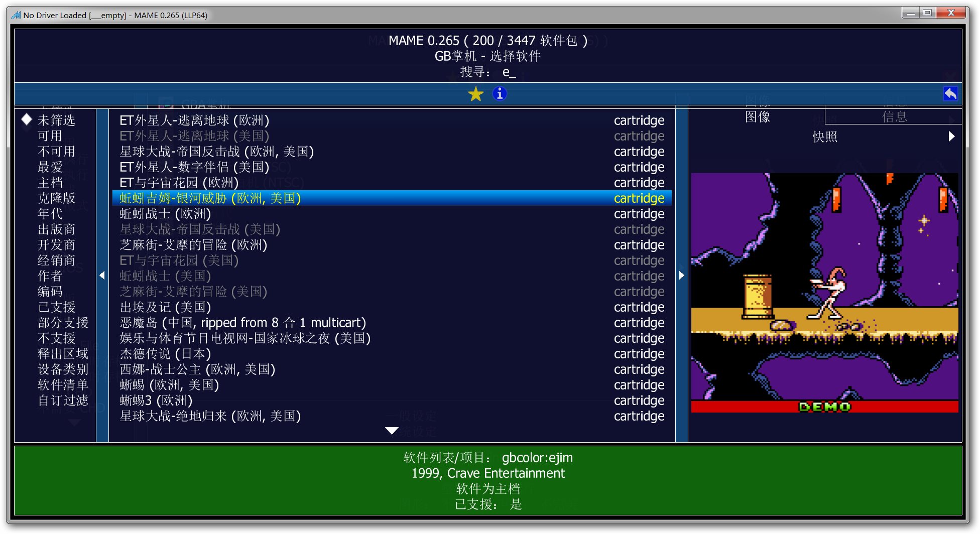
Task: Select the 设备类别 filter
Action: pyautogui.click(x=63, y=369)
